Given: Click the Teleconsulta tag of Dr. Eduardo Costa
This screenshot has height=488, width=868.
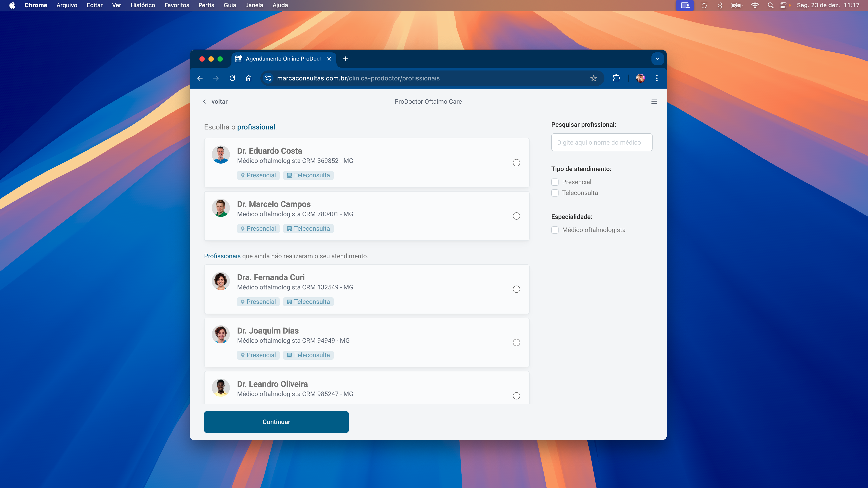Looking at the screenshot, I should [308, 175].
